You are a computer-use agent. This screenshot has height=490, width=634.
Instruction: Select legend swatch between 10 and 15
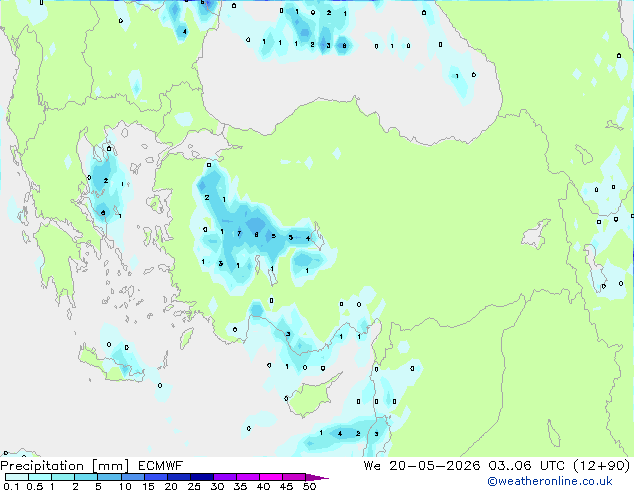point(132,477)
